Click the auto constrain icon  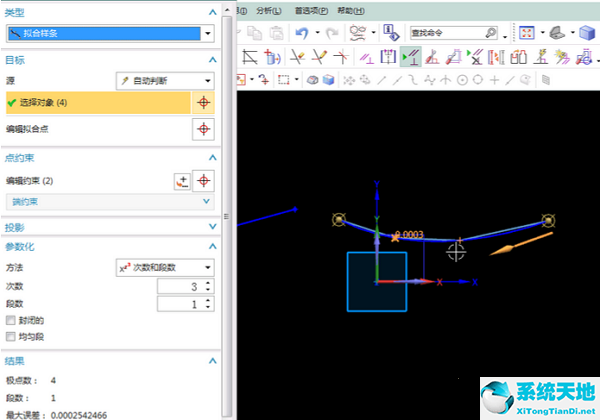[x=432, y=57]
